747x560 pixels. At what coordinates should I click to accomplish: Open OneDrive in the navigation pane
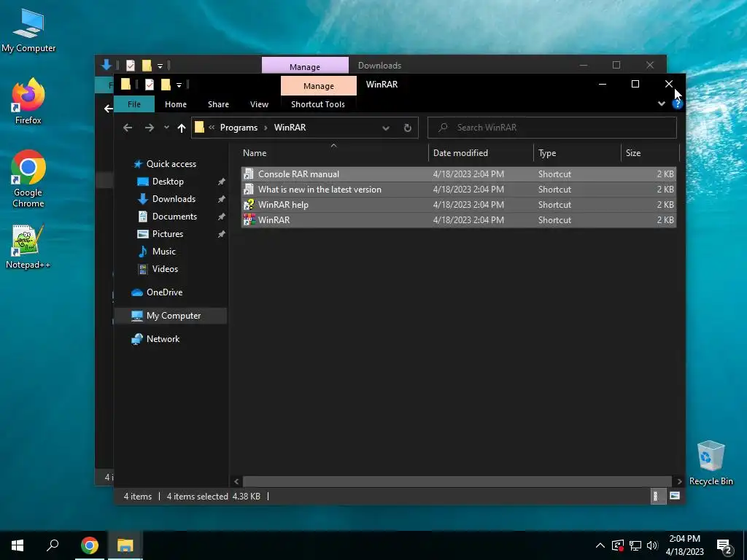pyautogui.click(x=164, y=292)
